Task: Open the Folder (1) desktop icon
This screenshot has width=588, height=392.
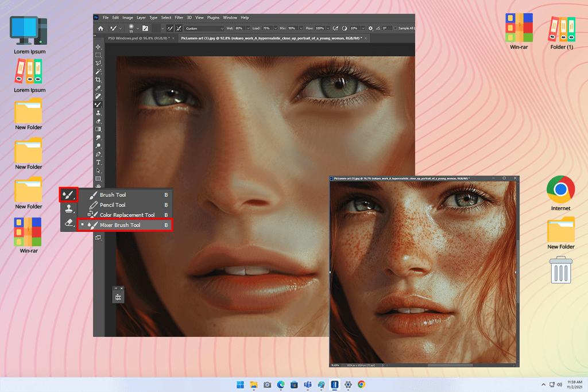Action: coord(562,32)
